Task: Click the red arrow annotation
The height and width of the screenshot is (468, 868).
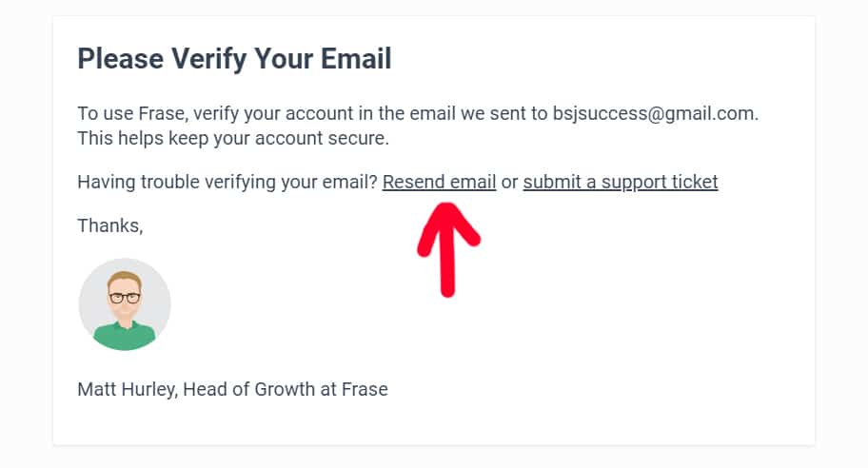Action: click(448, 249)
